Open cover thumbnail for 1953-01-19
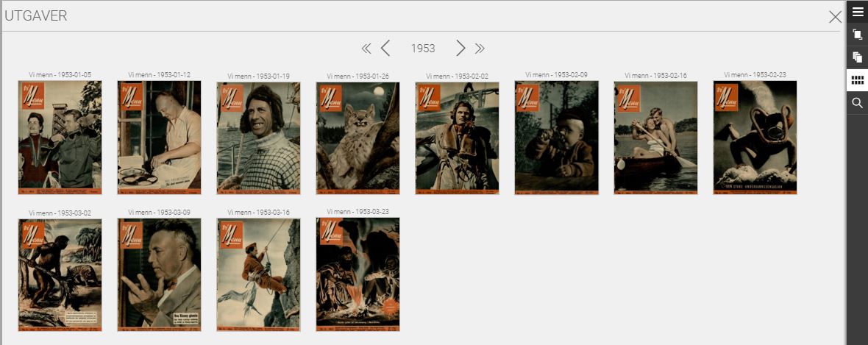 258,138
